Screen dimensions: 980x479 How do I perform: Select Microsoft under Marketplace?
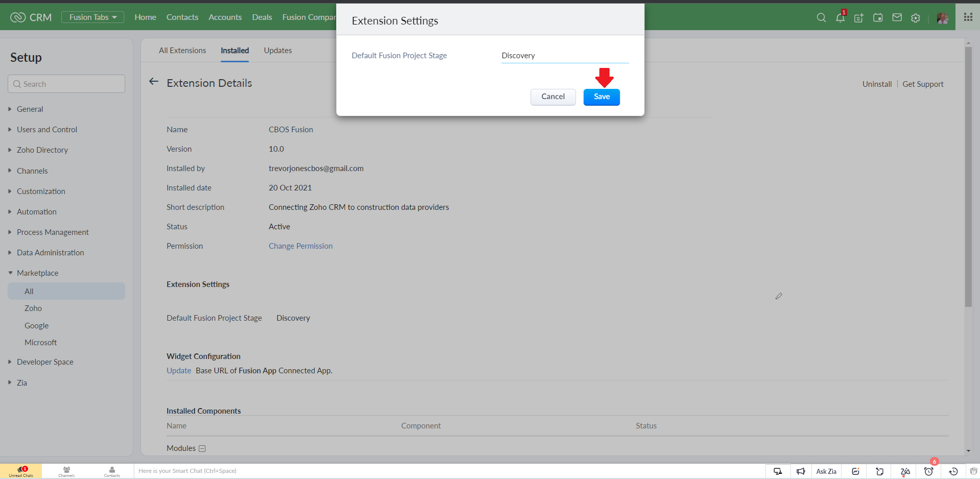41,343
